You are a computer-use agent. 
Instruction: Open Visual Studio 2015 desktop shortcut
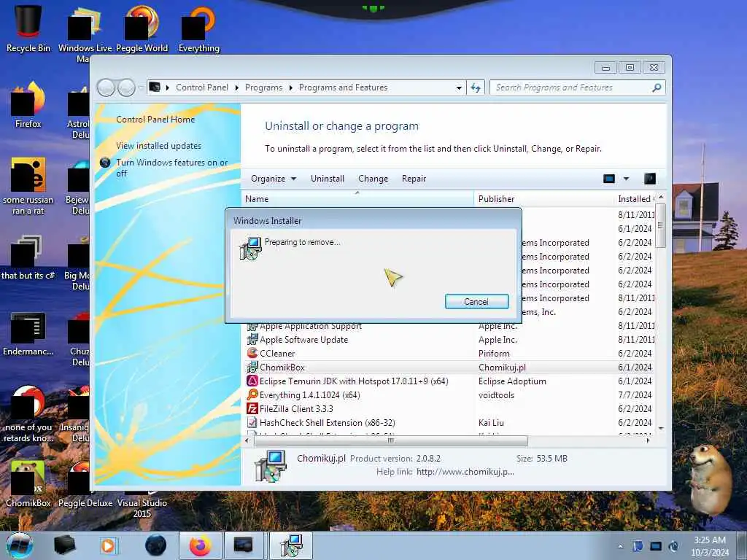142,505
